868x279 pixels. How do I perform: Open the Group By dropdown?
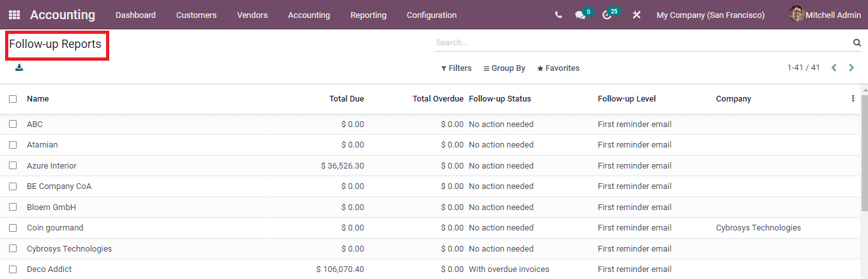(x=505, y=68)
